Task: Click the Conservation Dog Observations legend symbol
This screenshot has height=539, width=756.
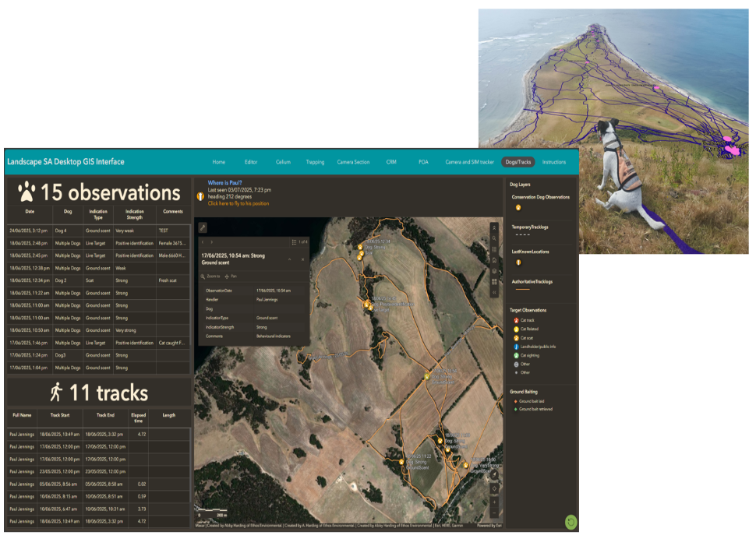Action: click(x=518, y=208)
